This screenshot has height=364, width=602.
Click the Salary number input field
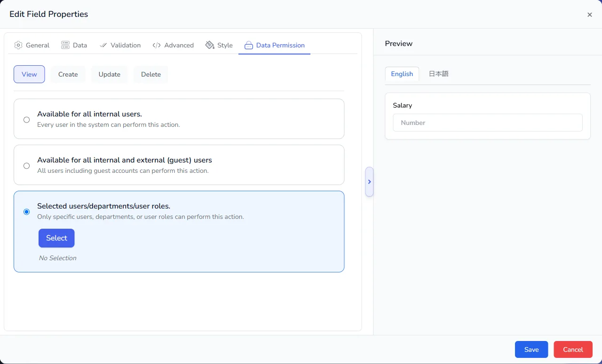(488, 123)
